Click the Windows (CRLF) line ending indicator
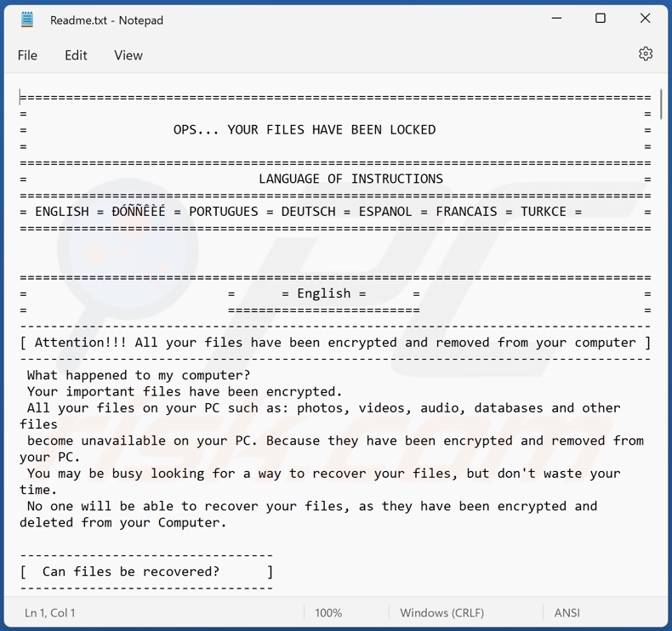This screenshot has height=631, width=672. [x=441, y=612]
